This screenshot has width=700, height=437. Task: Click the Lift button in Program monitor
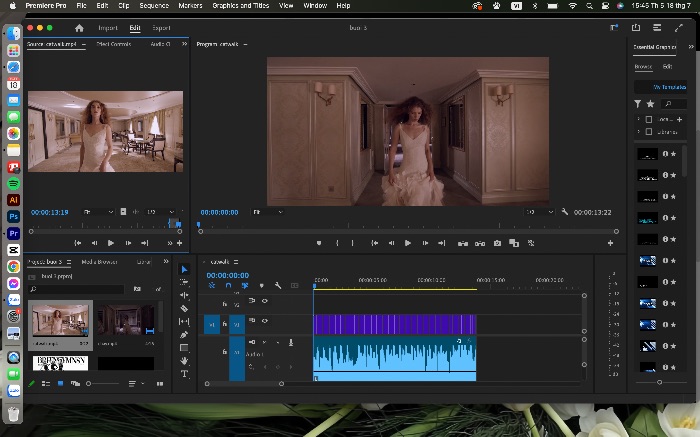[463, 243]
